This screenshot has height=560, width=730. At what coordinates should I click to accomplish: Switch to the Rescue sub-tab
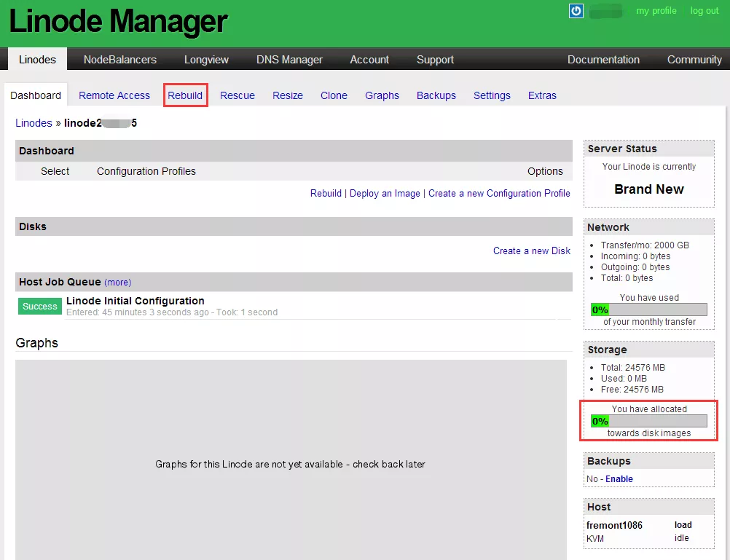coord(238,95)
